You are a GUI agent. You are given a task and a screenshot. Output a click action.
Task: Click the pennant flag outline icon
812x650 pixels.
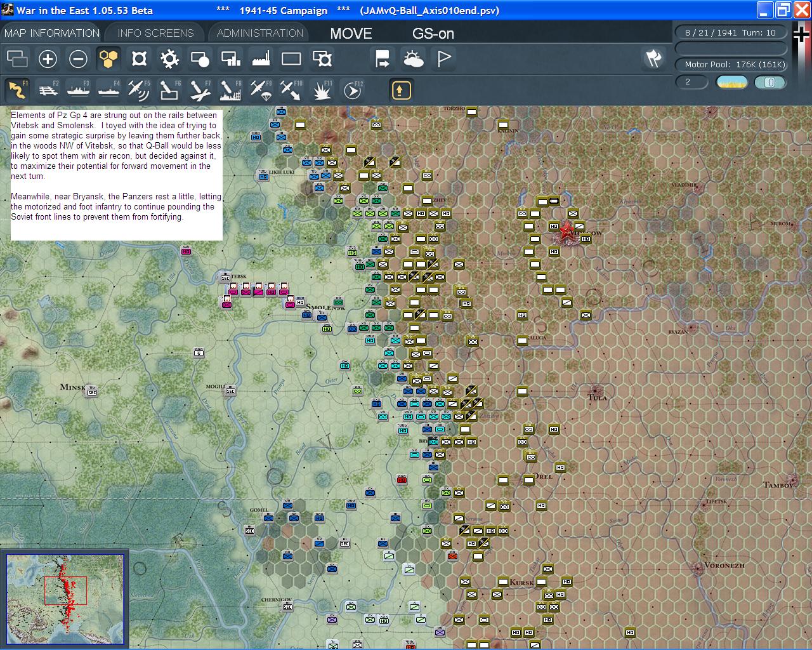tap(444, 59)
